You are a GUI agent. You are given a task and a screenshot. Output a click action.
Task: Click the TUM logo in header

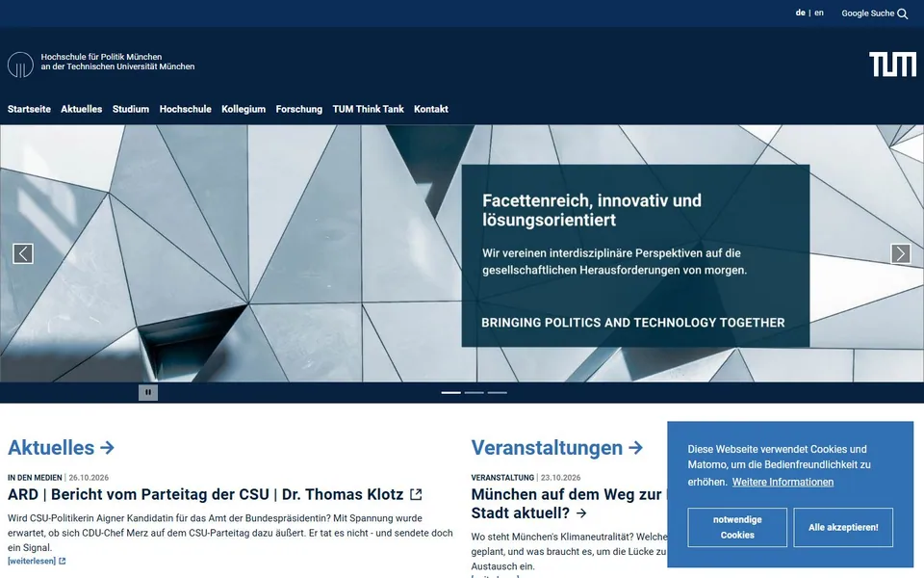[892, 65]
